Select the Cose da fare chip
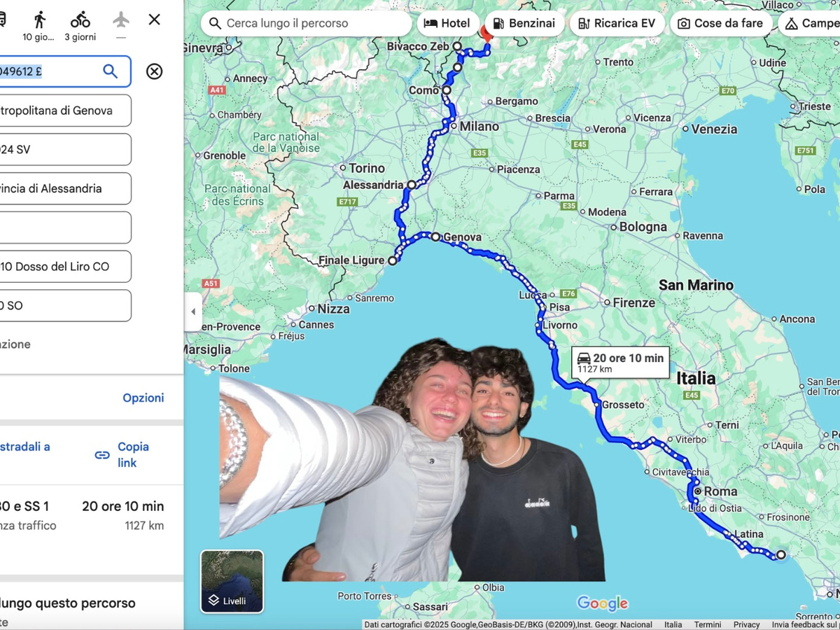The height and width of the screenshot is (630, 840). point(720,23)
